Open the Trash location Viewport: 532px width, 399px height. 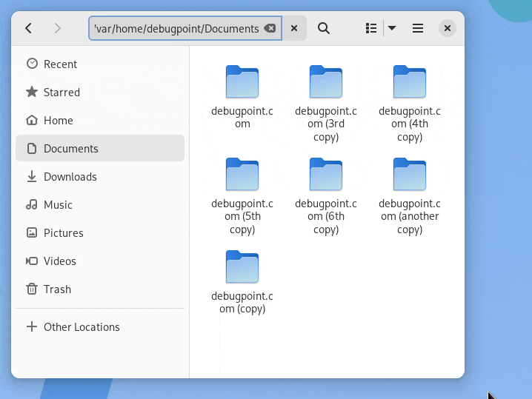pyautogui.click(x=57, y=289)
